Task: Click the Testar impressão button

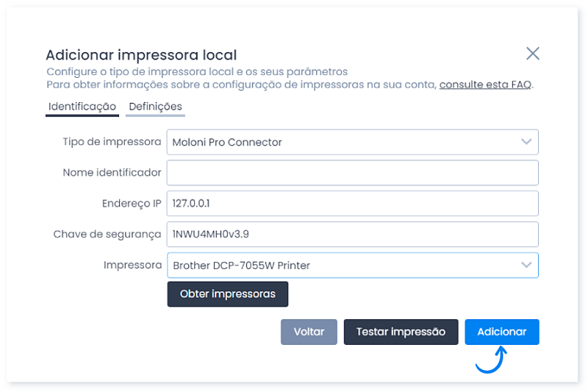Action: (x=401, y=332)
